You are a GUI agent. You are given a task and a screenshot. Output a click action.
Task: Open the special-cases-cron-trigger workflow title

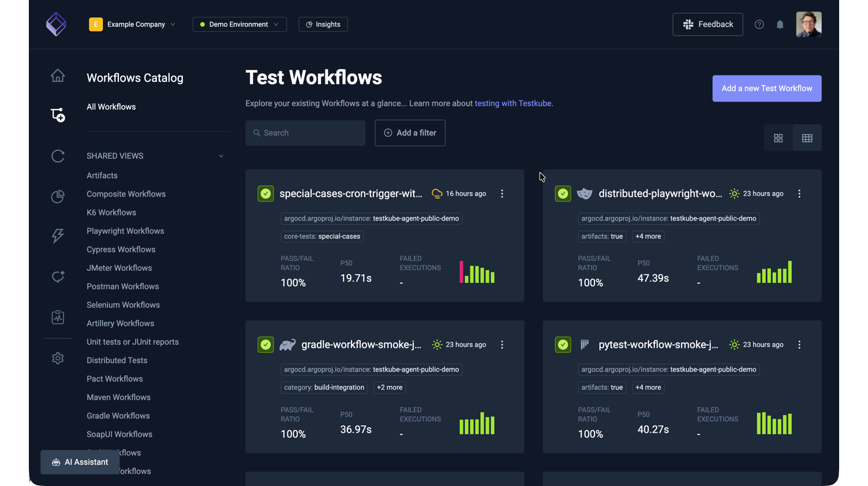pyautogui.click(x=351, y=193)
